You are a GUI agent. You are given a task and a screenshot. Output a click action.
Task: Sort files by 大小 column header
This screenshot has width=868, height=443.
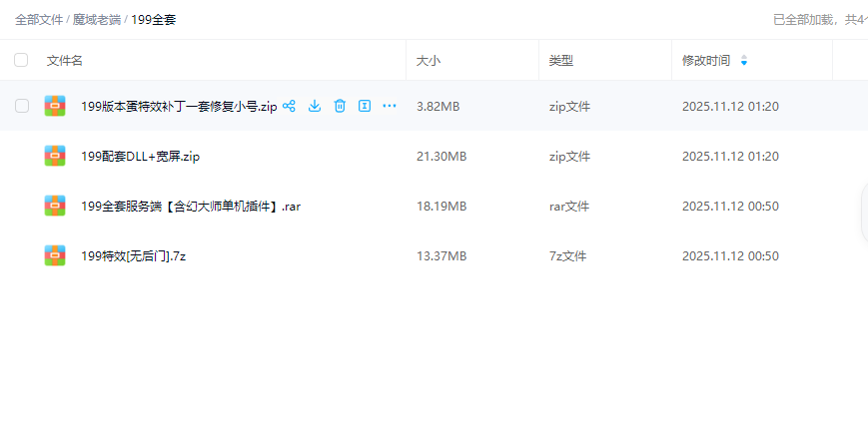(x=429, y=61)
